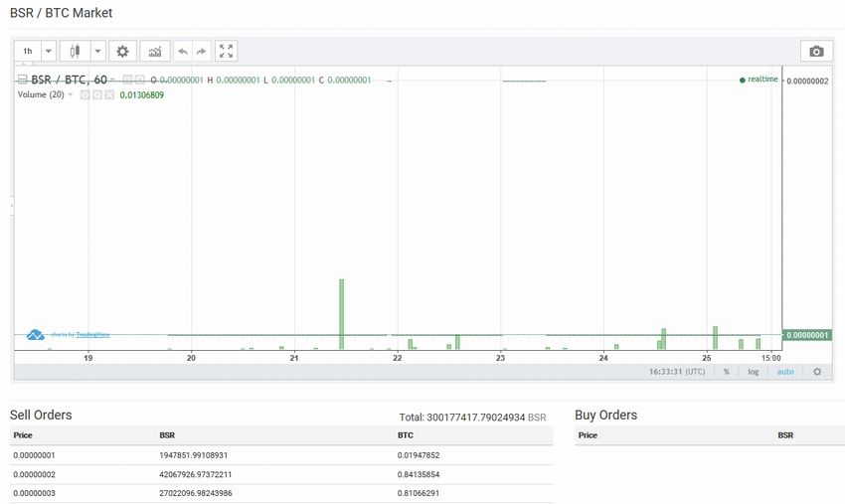Select sell order priced 0.00000002
Image resolution: width=845 pixels, height=504 pixels.
281,475
